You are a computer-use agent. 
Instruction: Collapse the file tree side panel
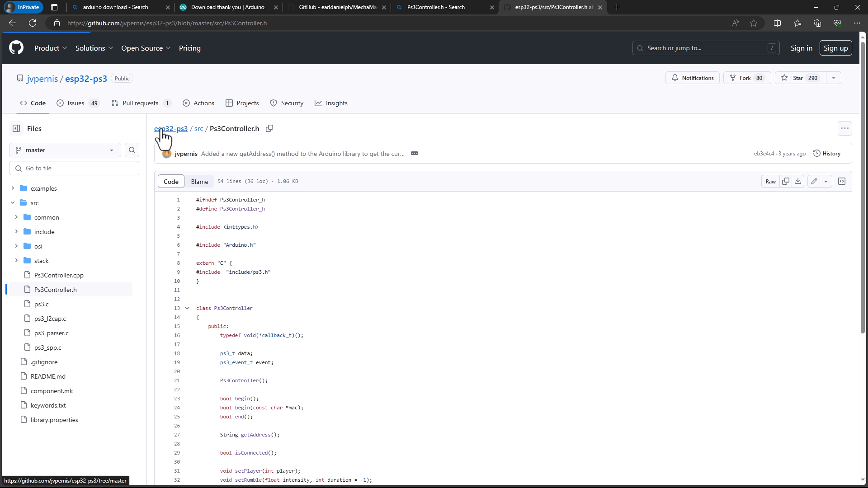pyautogui.click(x=16, y=129)
